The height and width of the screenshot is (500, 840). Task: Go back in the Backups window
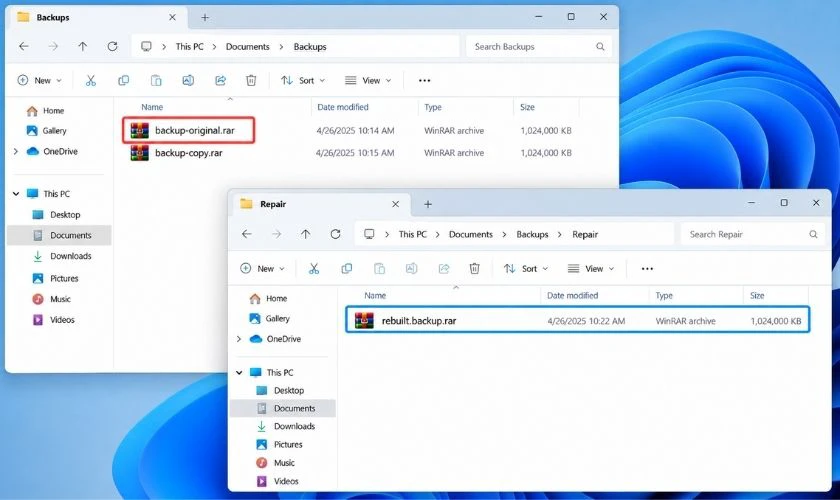click(24, 47)
